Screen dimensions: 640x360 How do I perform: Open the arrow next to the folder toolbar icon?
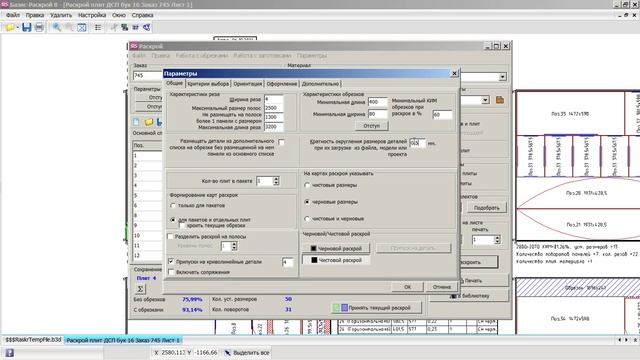[x=18, y=28]
